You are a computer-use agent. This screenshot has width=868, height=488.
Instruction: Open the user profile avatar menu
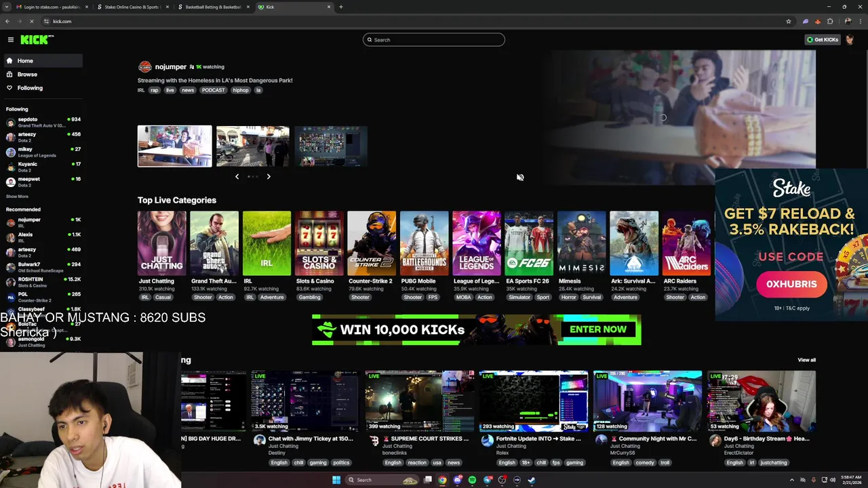click(850, 40)
